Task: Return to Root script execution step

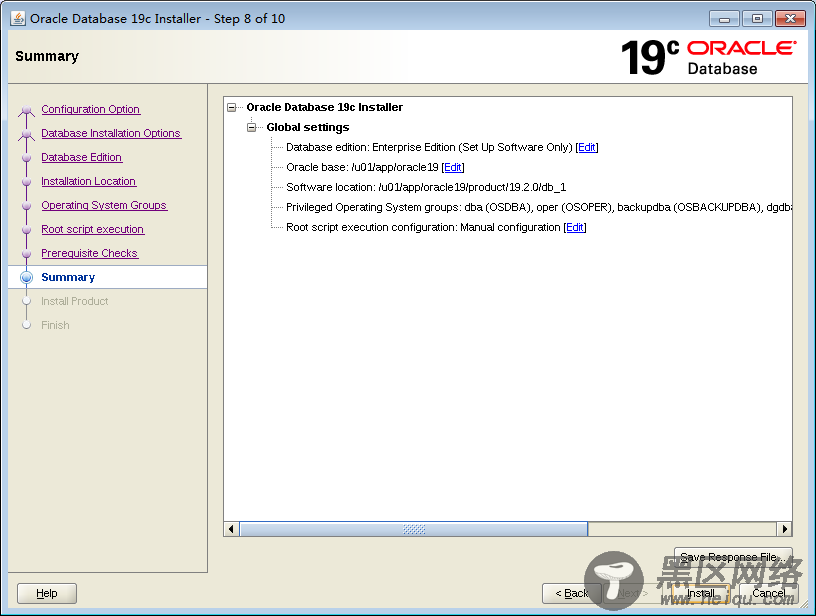Action: [x=93, y=229]
